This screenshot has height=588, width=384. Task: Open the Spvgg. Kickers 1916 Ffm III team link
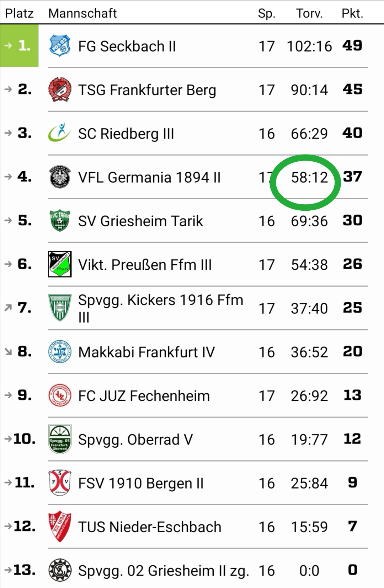[161, 308]
